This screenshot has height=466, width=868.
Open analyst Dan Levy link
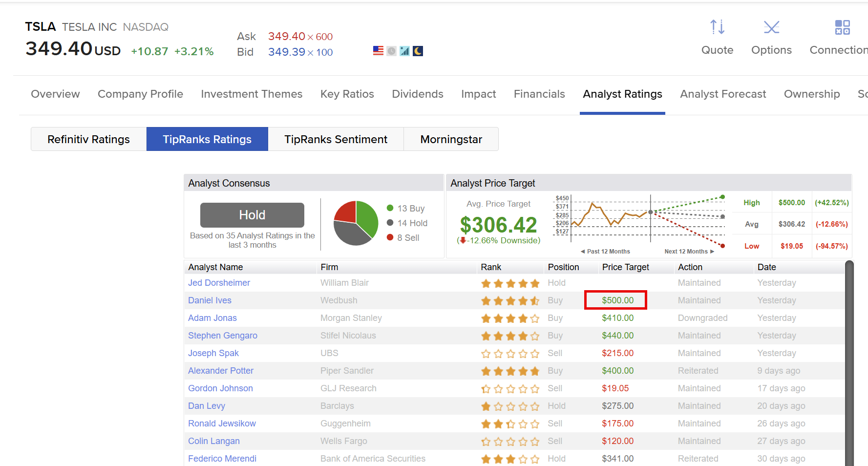tap(207, 406)
